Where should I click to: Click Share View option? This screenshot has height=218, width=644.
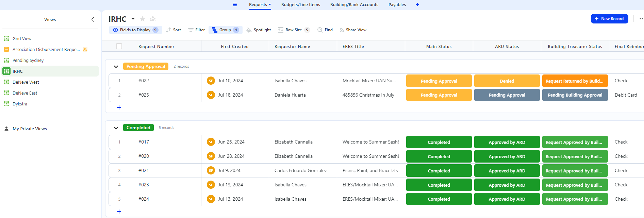pos(353,30)
